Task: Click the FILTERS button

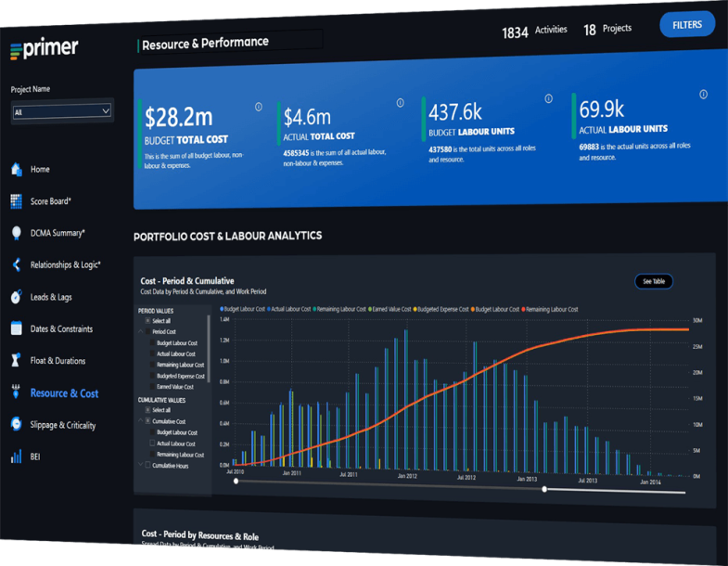Action: pyautogui.click(x=686, y=25)
